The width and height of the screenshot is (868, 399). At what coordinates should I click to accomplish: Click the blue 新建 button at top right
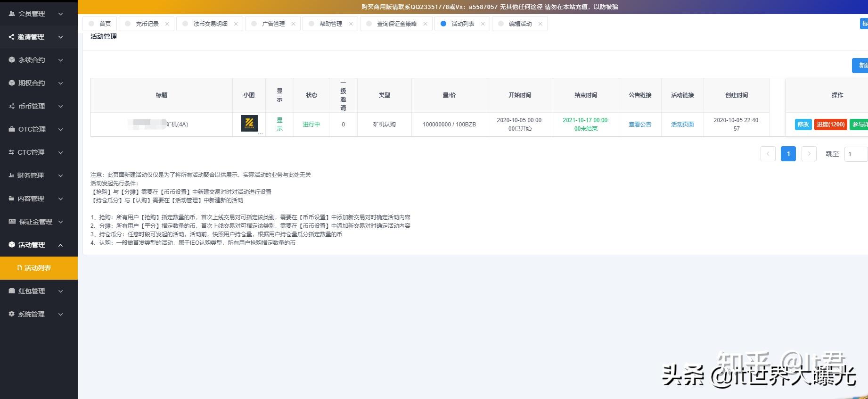click(x=860, y=66)
